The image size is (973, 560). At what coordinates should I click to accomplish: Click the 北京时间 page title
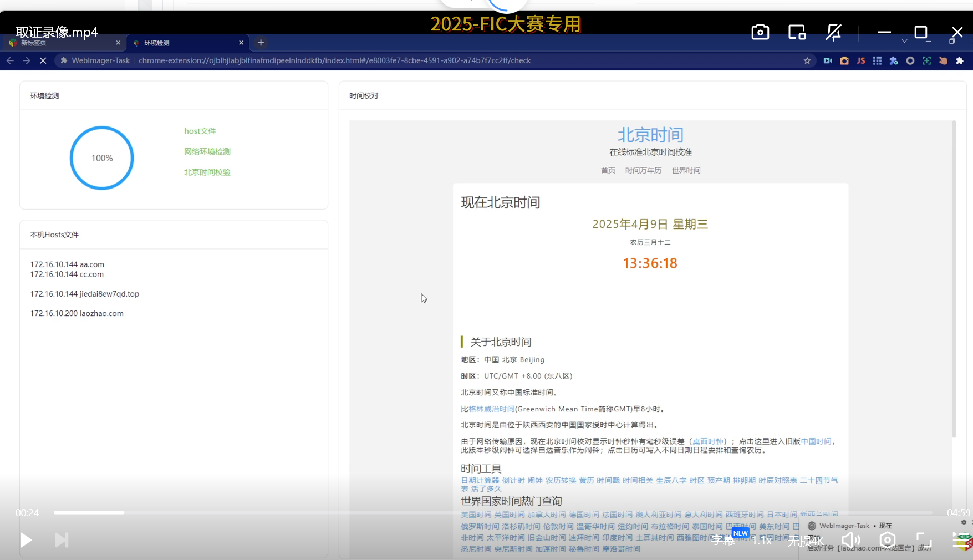point(650,135)
